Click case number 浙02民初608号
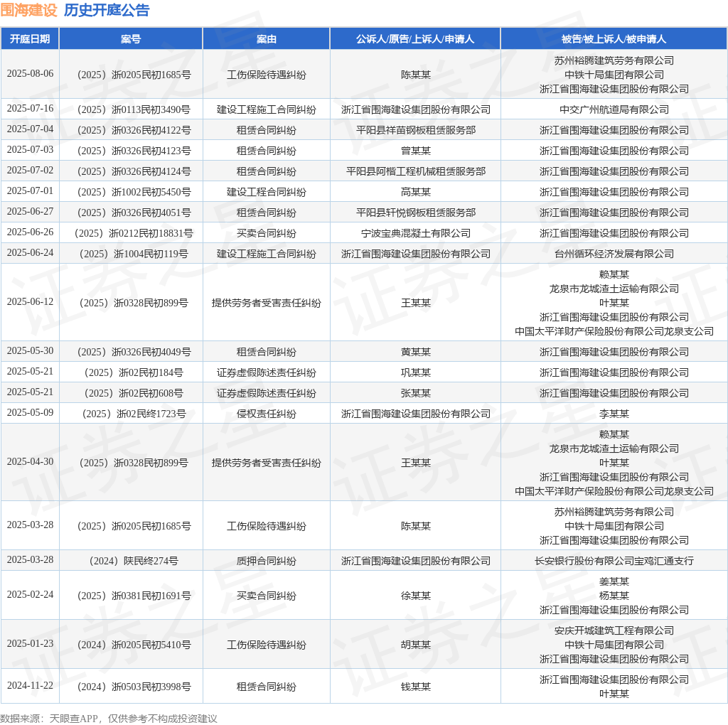This screenshot has width=728, height=725. tap(134, 393)
